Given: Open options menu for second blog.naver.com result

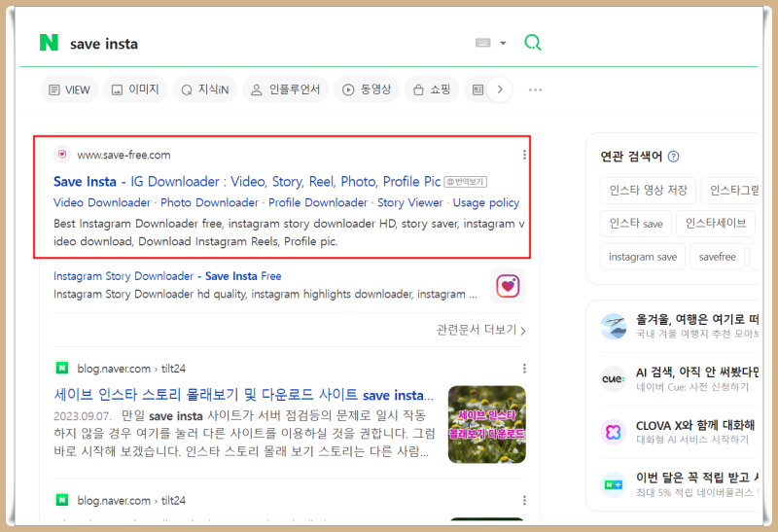Looking at the screenshot, I should pos(524,500).
